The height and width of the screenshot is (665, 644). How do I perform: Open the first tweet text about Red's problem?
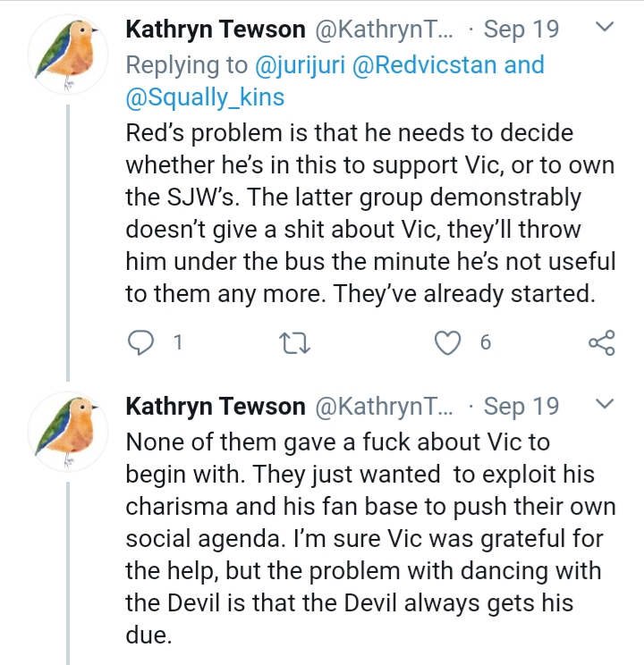click(x=370, y=214)
